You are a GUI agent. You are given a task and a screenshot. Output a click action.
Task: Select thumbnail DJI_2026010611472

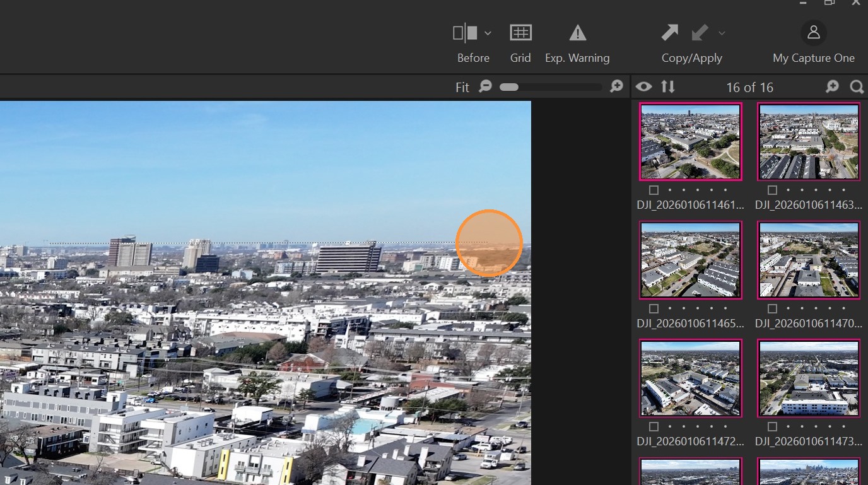[691, 378]
